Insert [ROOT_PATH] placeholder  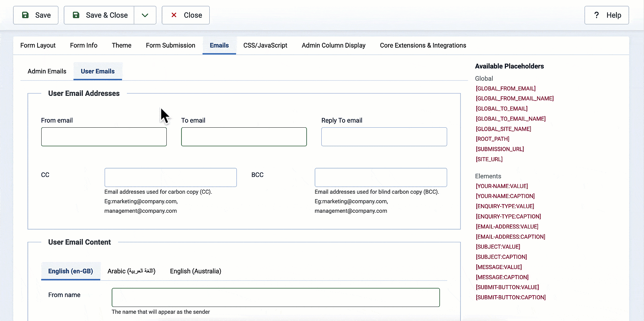coord(492,139)
